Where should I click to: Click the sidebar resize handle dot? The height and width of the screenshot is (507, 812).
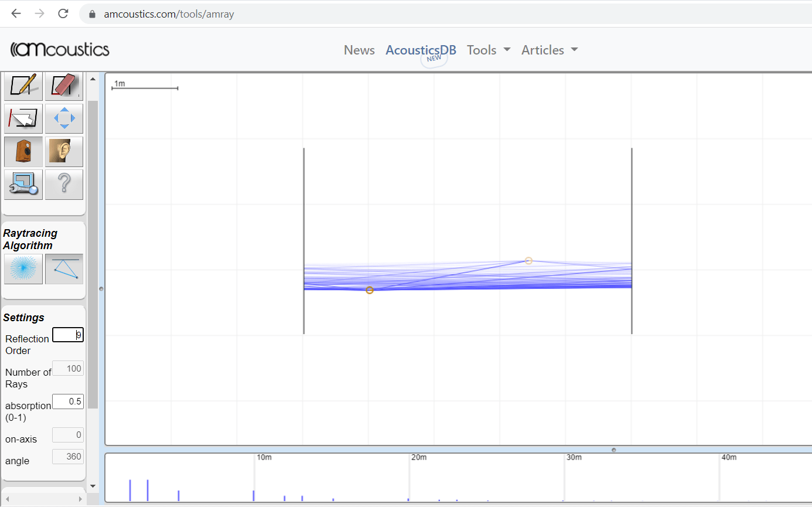click(x=101, y=289)
